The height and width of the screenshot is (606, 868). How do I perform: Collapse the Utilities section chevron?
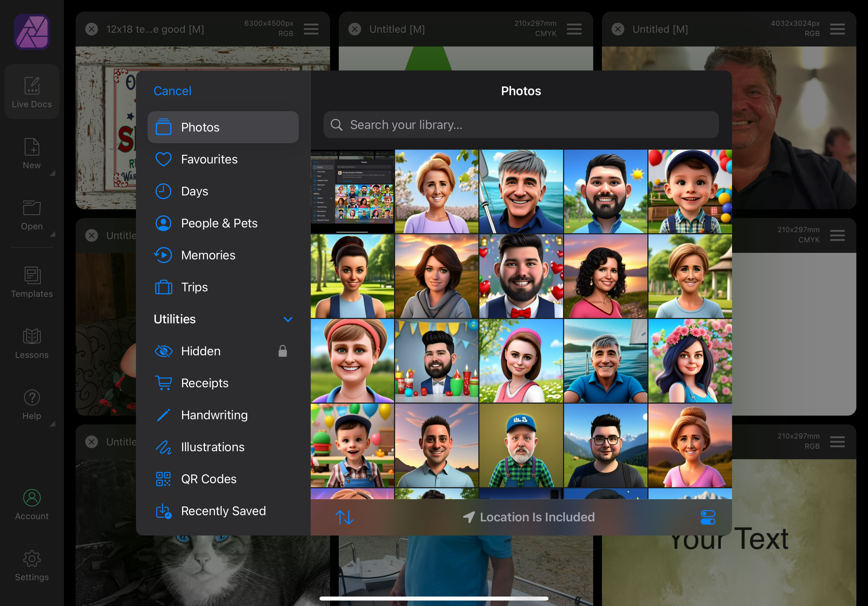[288, 320]
